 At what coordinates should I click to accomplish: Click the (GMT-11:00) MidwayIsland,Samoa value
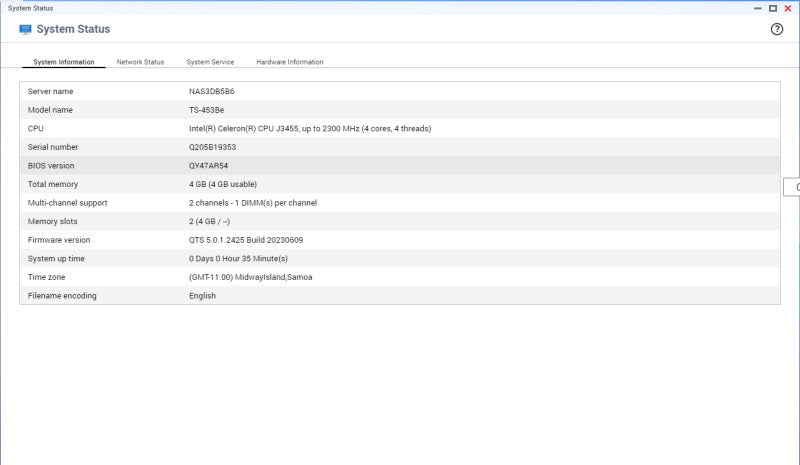click(251, 277)
